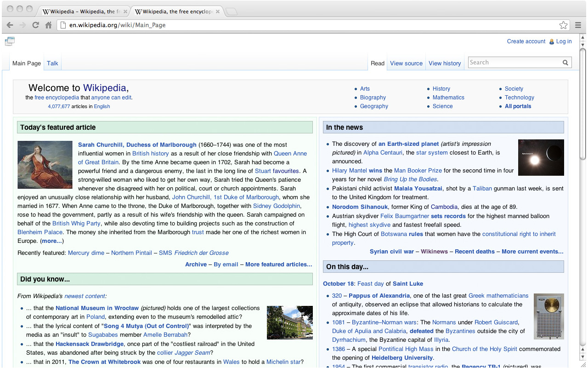This screenshot has width=588, height=368.
Task: Click the All portals link
Action: click(x=518, y=106)
